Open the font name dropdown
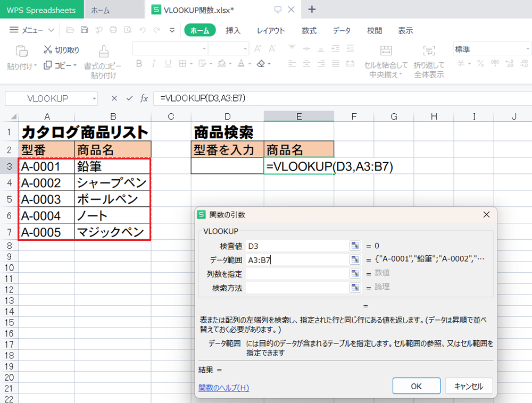 (204, 49)
